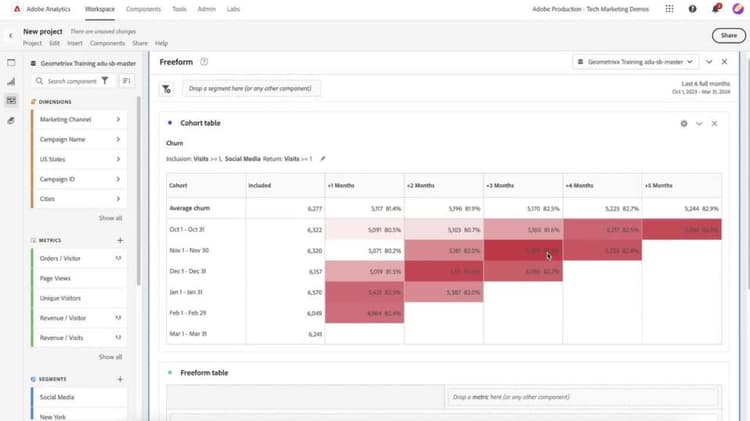750x421 pixels.
Task: Select Social Media segment
Action: point(79,397)
